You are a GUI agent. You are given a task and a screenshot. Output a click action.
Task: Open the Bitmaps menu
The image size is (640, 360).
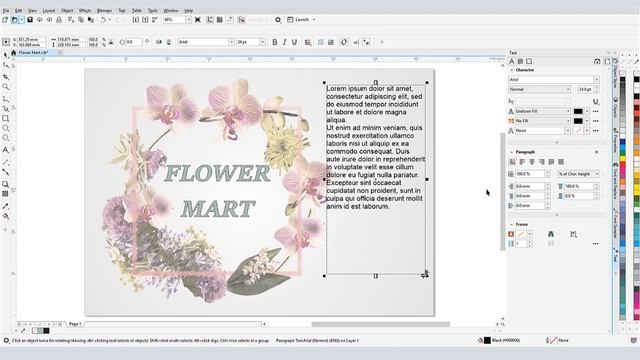pyautogui.click(x=104, y=11)
